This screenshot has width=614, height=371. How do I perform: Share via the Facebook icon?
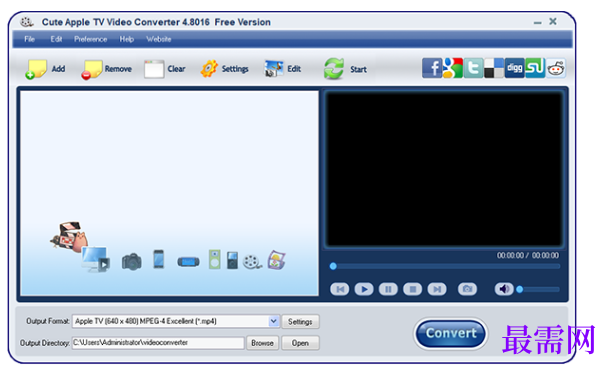[x=432, y=68]
